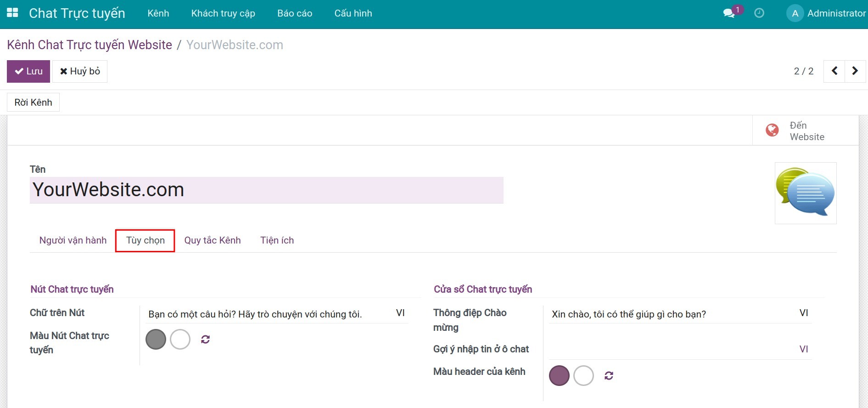
Task: Open the conversations message icon
Action: (x=729, y=13)
